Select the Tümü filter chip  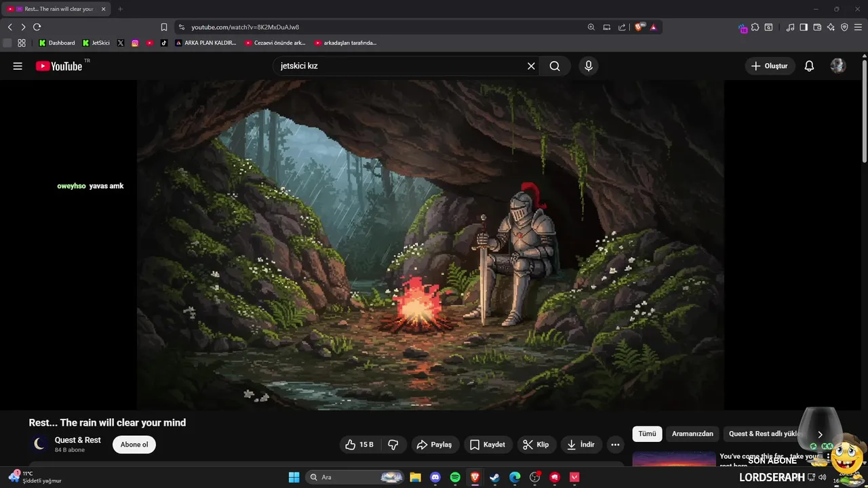[647, 434]
